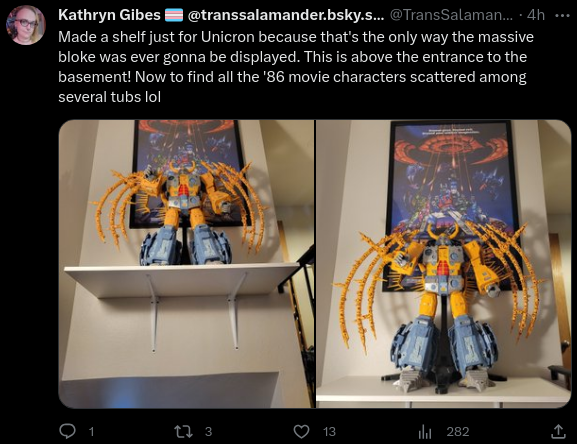The height and width of the screenshot is (444, 577).
Task: Click the 282 views count
Action: tap(458, 431)
